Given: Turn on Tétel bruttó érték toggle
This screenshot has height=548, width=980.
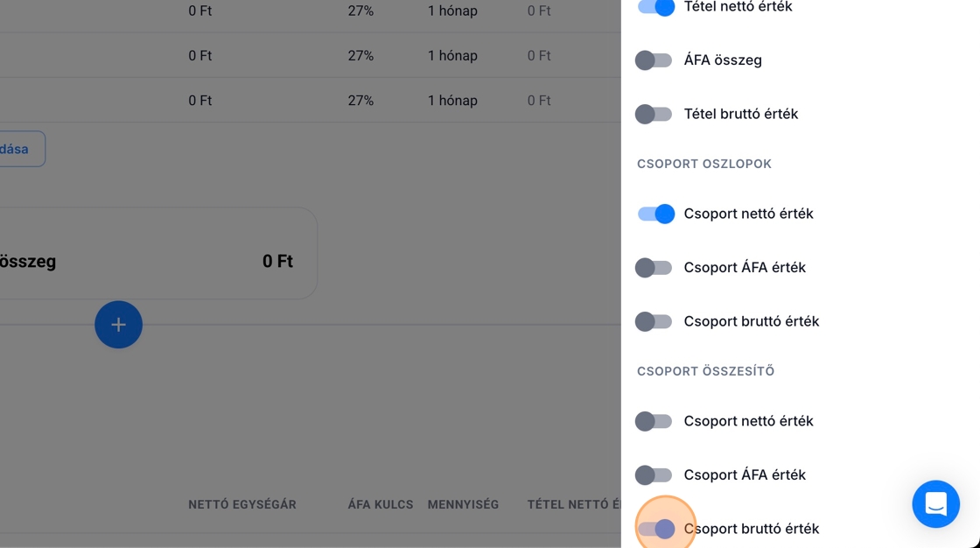Looking at the screenshot, I should [654, 114].
